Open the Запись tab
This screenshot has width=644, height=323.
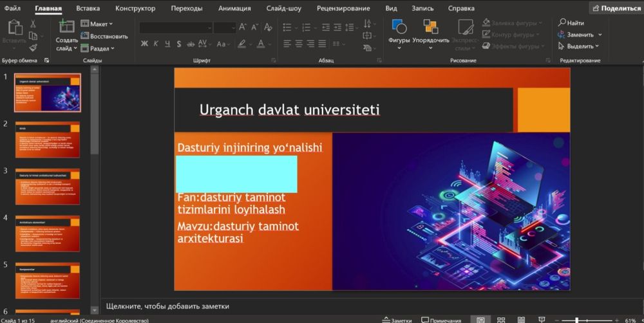[x=422, y=8]
